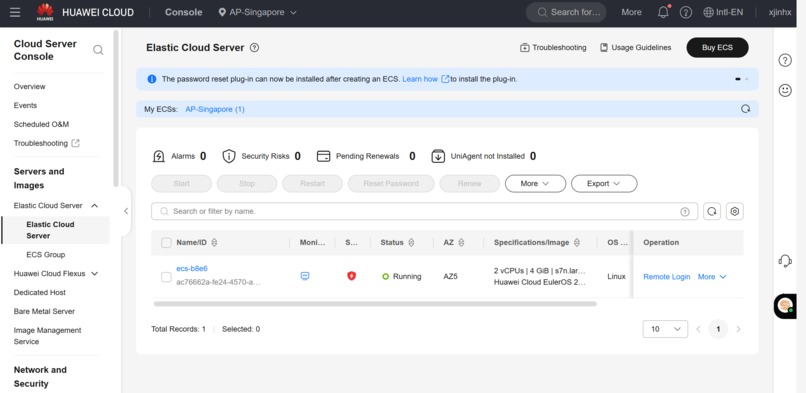Click the Alarms lightning icon

(x=159, y=156)
